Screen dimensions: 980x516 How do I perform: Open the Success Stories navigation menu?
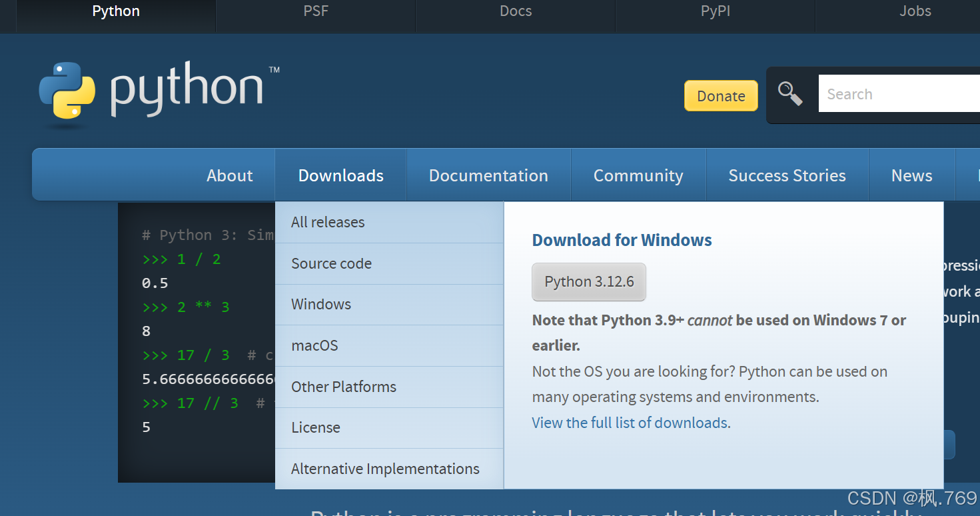(x=787, y=175)
